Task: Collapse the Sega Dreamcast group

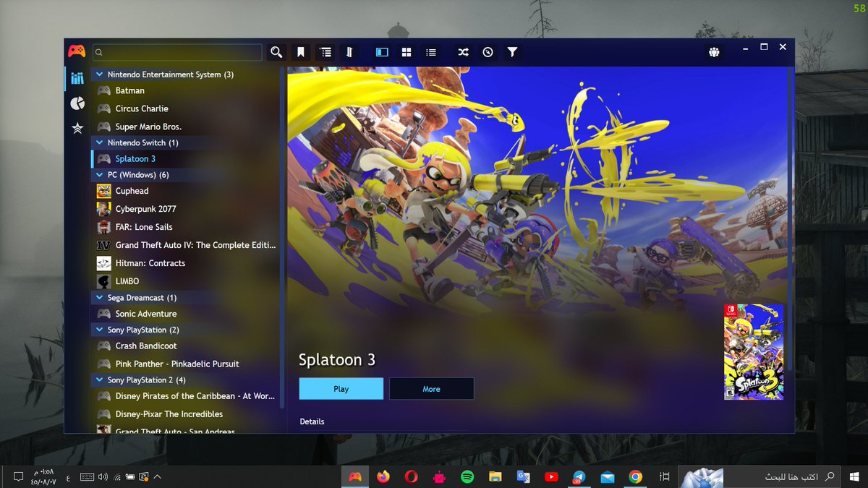Action: [100, 297]
